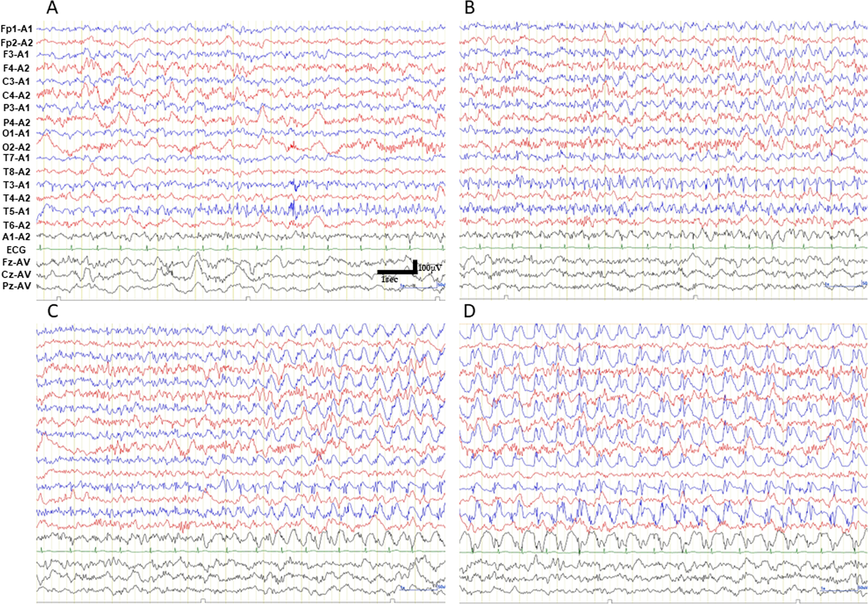Click the P4-A2 channel label
Screen dimensions: 868x604
pyautogui.click(x=16, y=122)
